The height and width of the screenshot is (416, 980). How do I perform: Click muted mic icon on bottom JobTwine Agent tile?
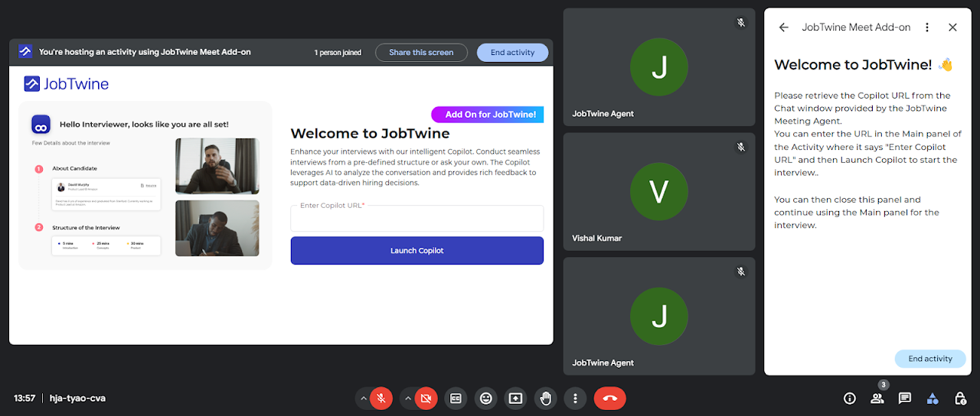740,271
